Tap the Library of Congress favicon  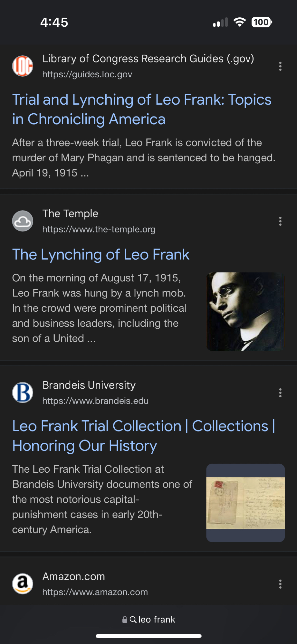(23, 66)
